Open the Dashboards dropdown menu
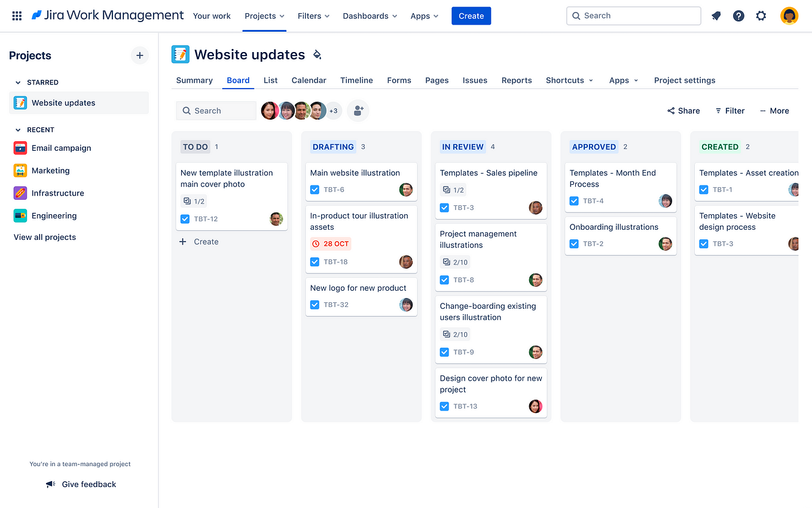The width and height of the screenshot is (812, 508). tap(370, 16)
